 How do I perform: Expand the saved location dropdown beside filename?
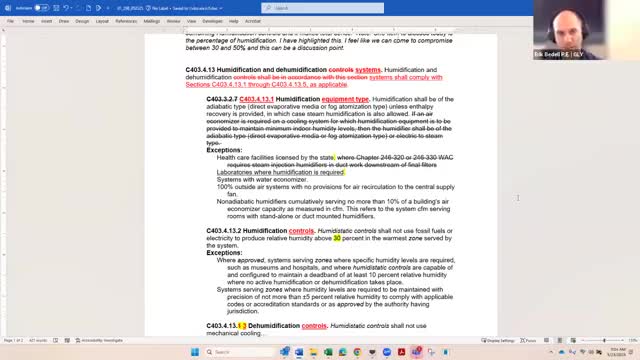click(221, 8)
